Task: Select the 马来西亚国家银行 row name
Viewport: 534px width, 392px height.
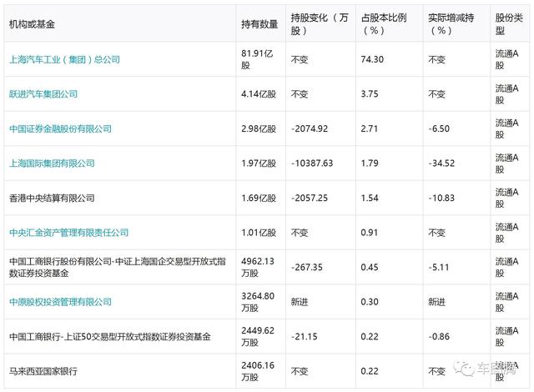Action: point(43,371)
